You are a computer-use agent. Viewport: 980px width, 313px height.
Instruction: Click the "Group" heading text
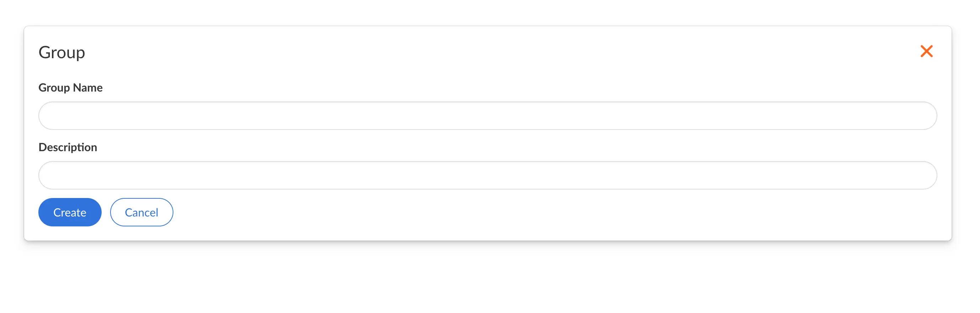coord(61,52)
